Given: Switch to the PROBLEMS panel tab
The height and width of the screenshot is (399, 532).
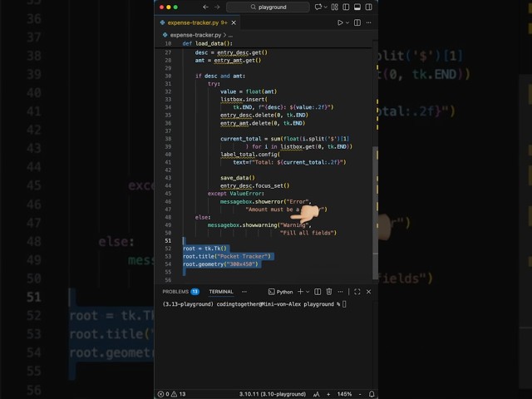Looking at the screenshot, I should pos(175,292).
